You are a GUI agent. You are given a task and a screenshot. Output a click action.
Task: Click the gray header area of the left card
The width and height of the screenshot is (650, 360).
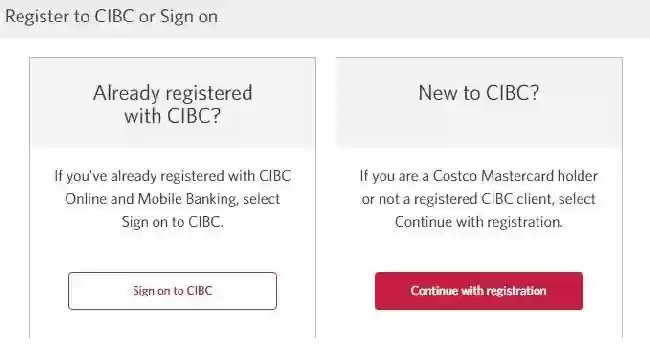pos(172,103)
